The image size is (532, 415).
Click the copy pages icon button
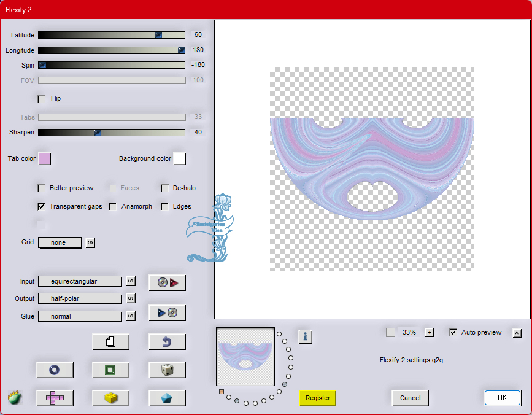(111, 341)
